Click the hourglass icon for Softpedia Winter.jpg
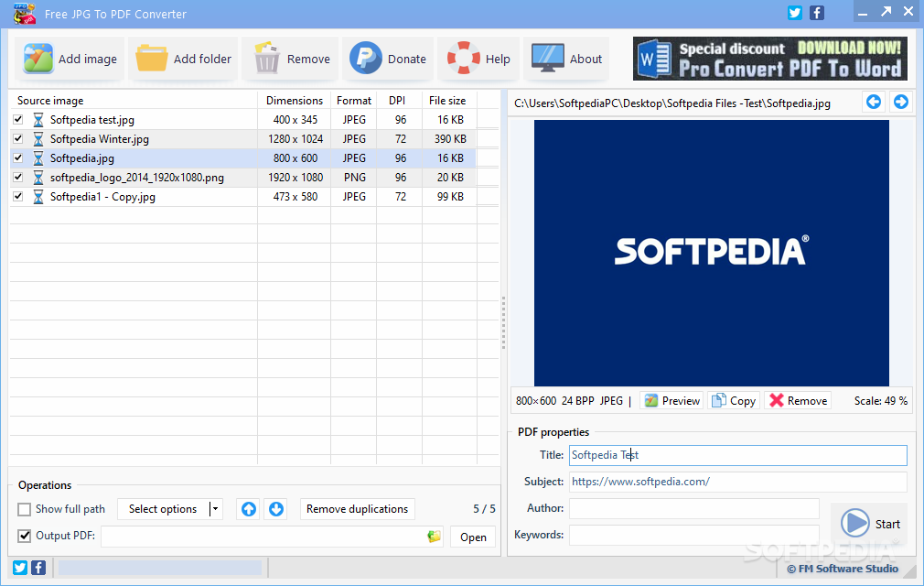 pos(38,139)
